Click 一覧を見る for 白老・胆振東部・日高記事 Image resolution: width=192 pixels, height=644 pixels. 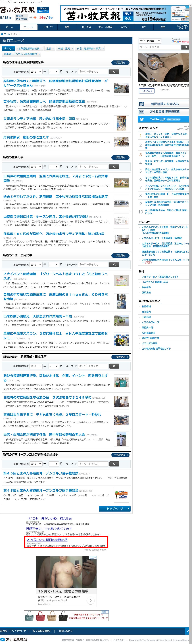[121, 357]
